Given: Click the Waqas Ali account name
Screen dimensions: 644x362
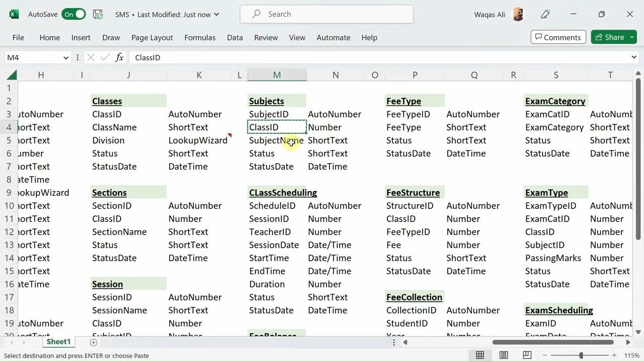Looking at the screenshot, I should [489, 14].
